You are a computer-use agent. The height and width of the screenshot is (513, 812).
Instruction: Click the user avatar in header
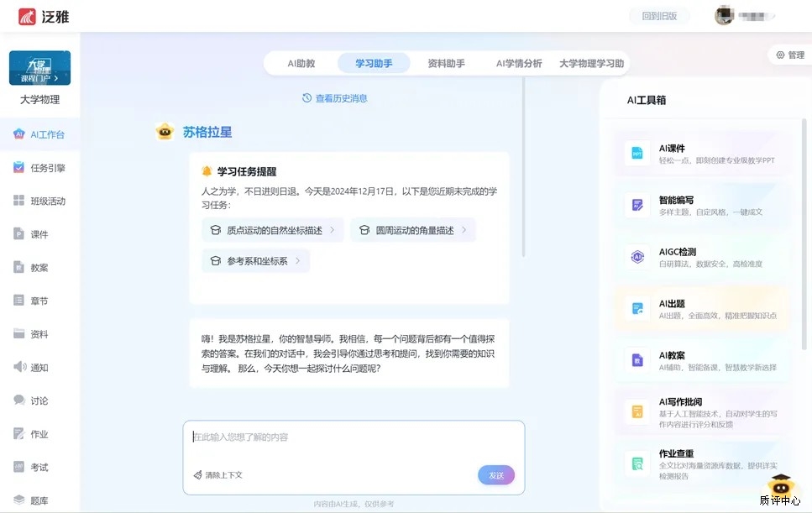tap(725, 16)
